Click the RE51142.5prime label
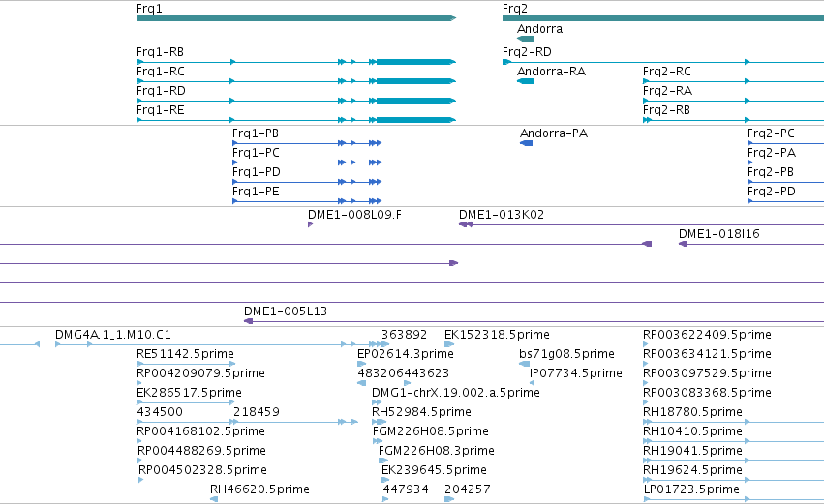 [x=186, y=354]
